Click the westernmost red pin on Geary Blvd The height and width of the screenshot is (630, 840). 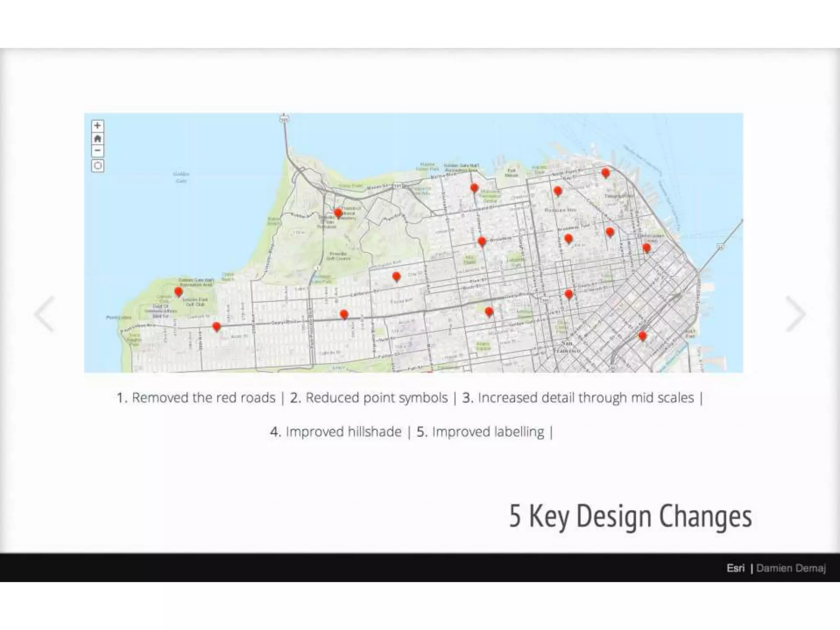[x=217, y=326]
